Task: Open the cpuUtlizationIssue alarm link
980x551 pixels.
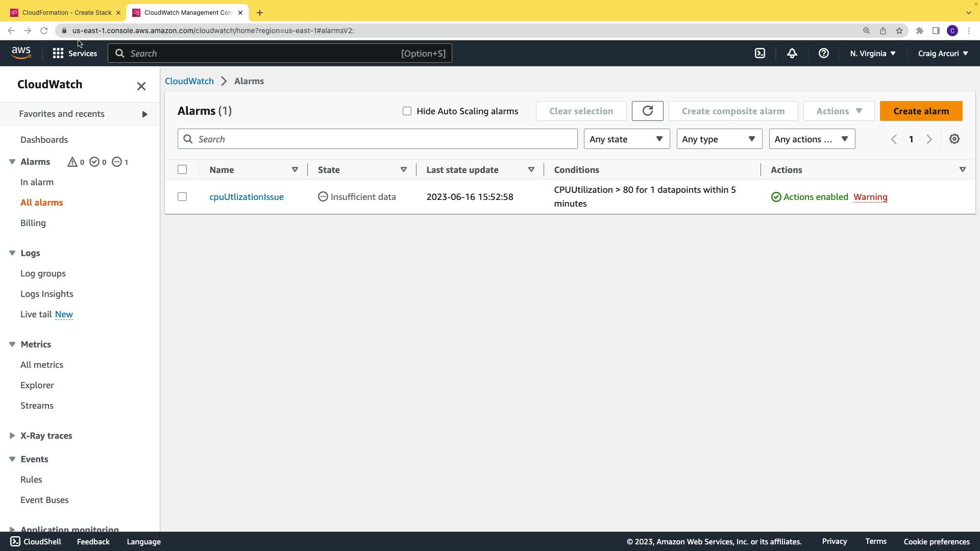Action: 246,196
